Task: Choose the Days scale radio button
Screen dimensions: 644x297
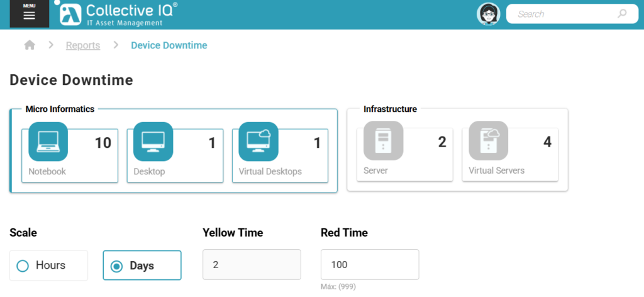Action: (x=116, y=266)
